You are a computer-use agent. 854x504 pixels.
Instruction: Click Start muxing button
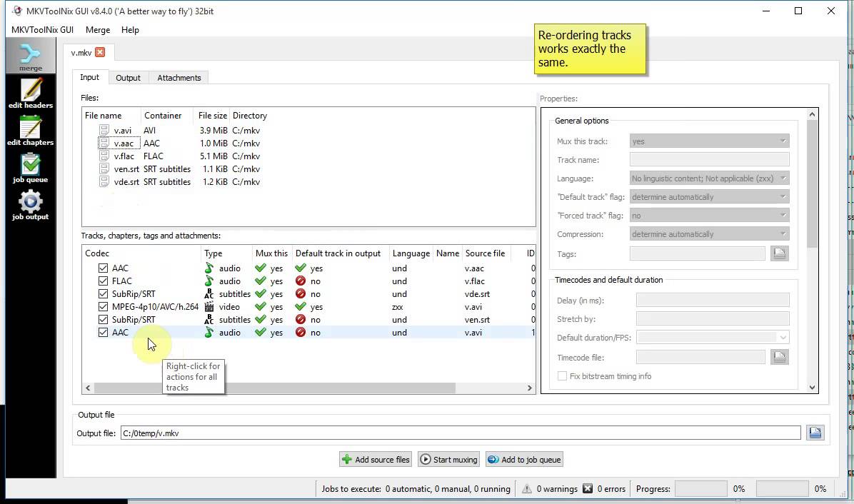(449, 459)
